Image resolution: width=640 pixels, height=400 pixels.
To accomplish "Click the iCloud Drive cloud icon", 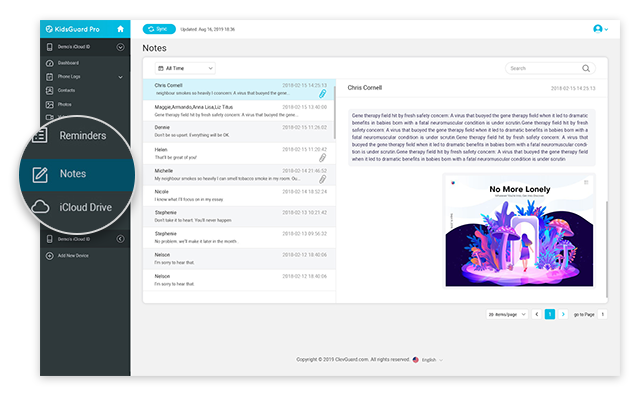I will pos(40,207).
